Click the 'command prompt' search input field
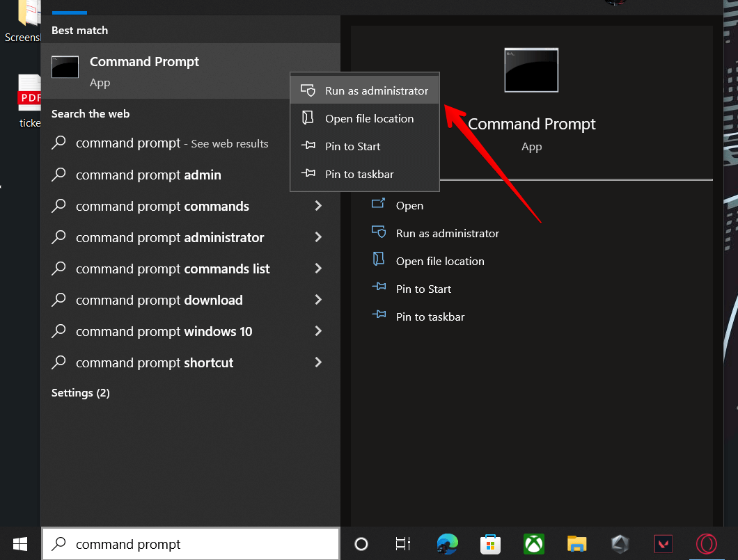 point(191,544)
